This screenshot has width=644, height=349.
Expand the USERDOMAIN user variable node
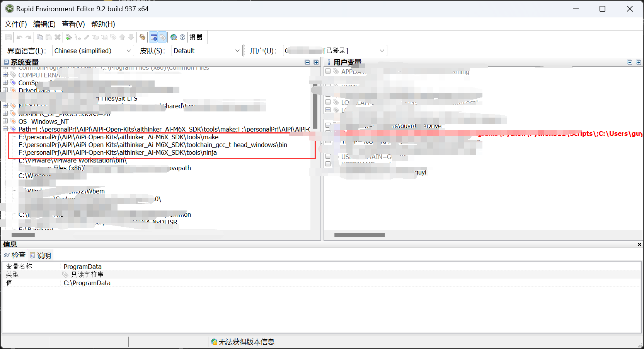tap(328, 156)
